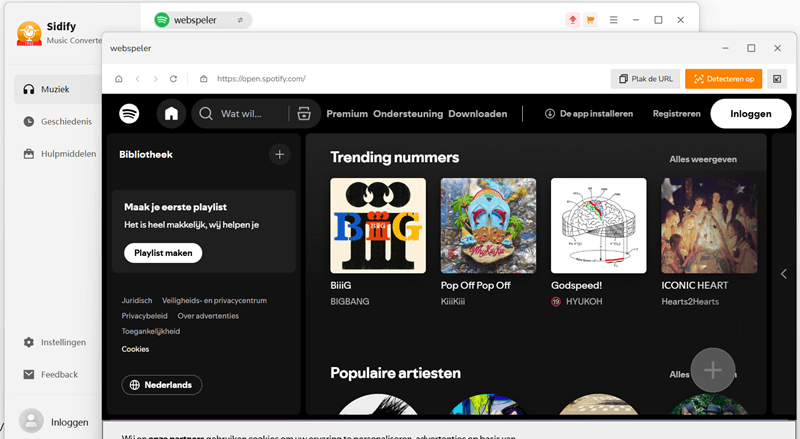800x439 pixels.
Task: Click the lock icon beside the URL
Action: [204, 79]
